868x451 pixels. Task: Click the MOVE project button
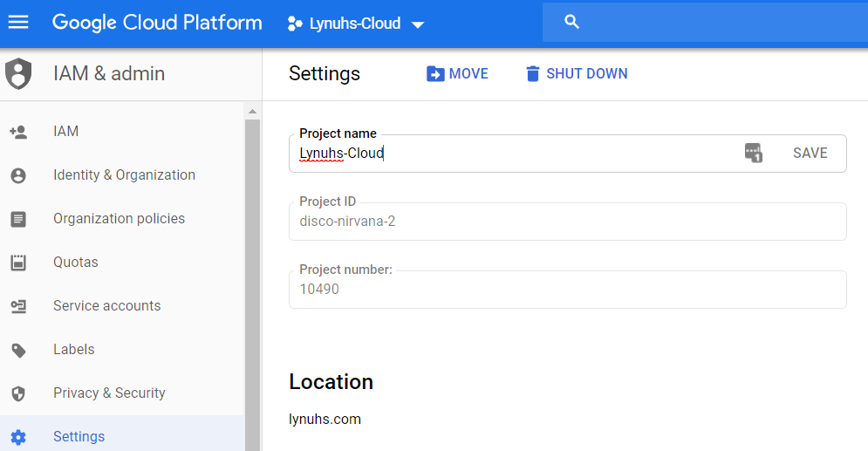[x=457, y=73]
